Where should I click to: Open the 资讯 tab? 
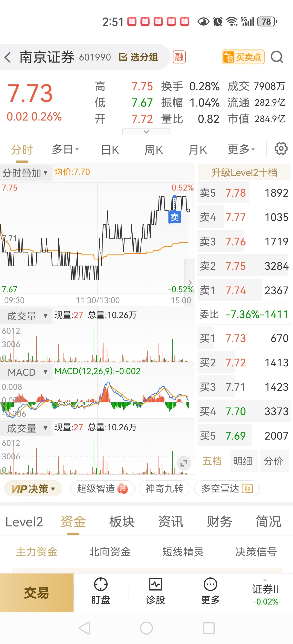tap(171, 522)
